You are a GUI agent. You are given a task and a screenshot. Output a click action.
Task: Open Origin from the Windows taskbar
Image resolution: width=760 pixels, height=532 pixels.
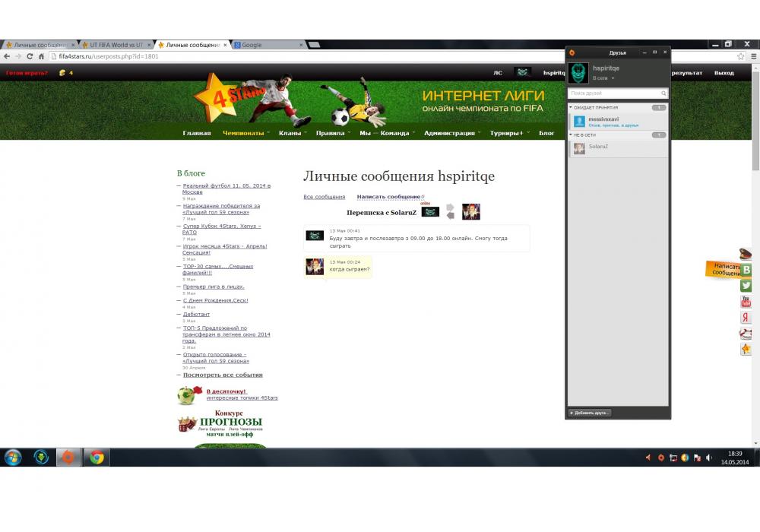click(68, 458)
